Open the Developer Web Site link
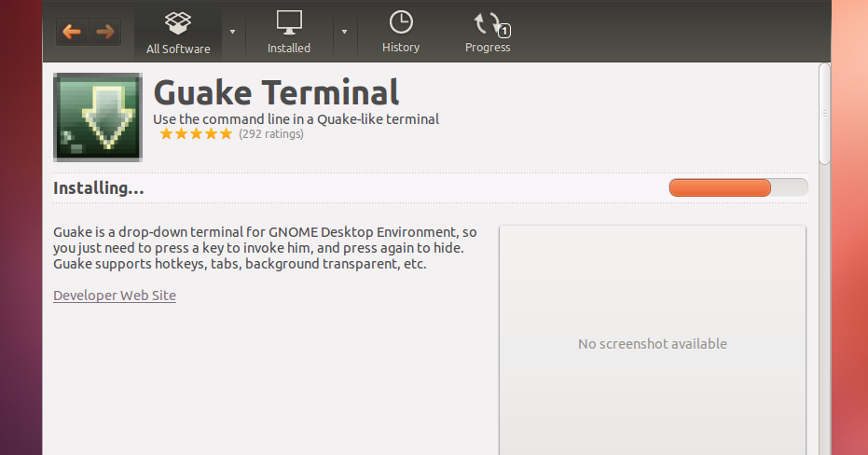 (115, 295)
